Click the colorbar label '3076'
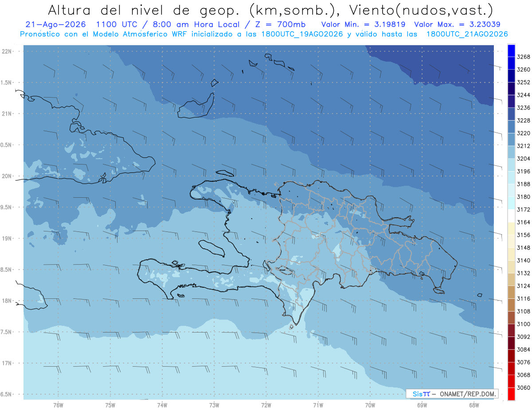 point(524,362)
